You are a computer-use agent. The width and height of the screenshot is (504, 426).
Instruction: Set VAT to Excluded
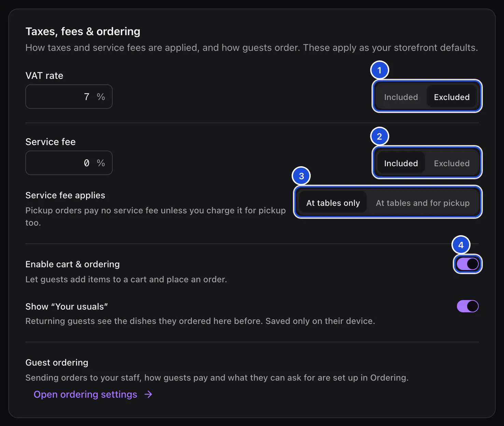(x=452, y=97)
